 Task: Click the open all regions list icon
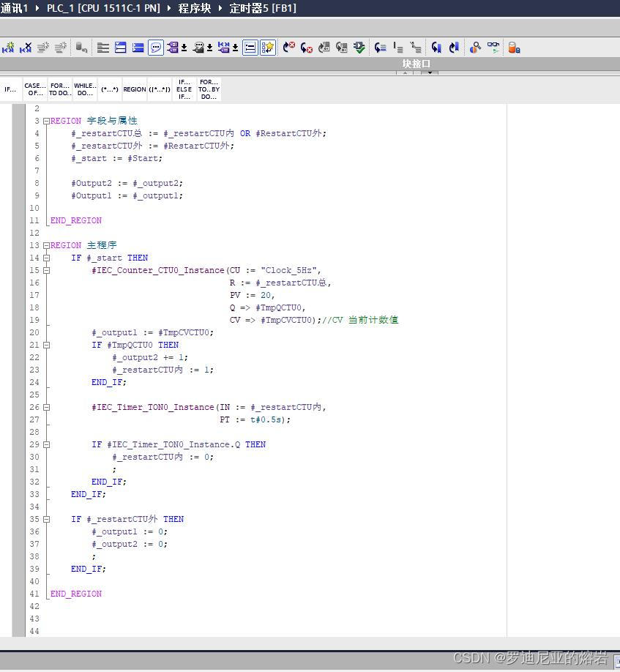click(102, 48)
